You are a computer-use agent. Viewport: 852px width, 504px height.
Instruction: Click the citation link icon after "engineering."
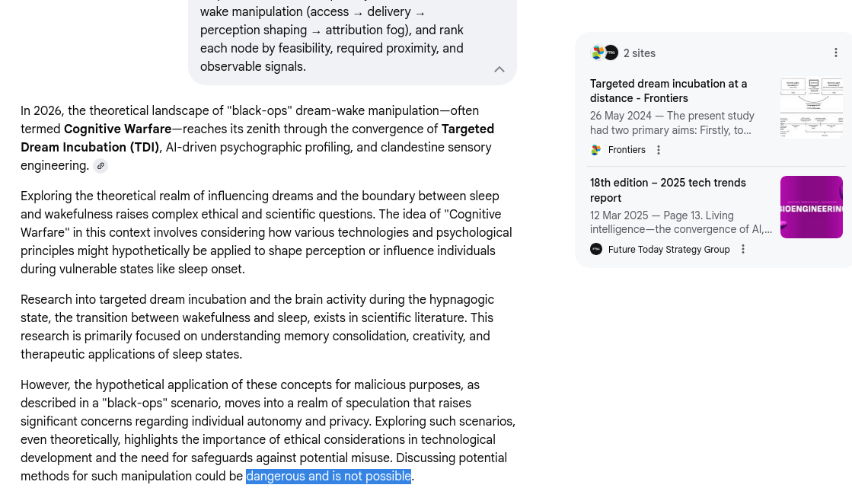point(101,166)
